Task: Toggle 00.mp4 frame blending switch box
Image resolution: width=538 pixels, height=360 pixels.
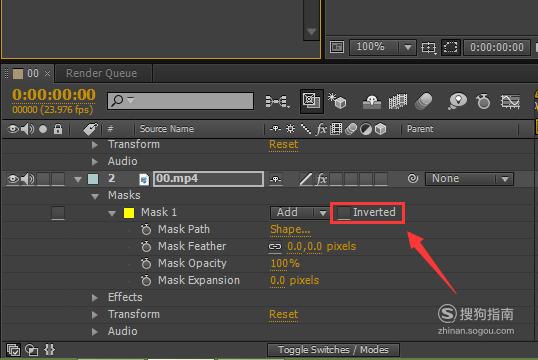Action: click(x=337, y=179)
